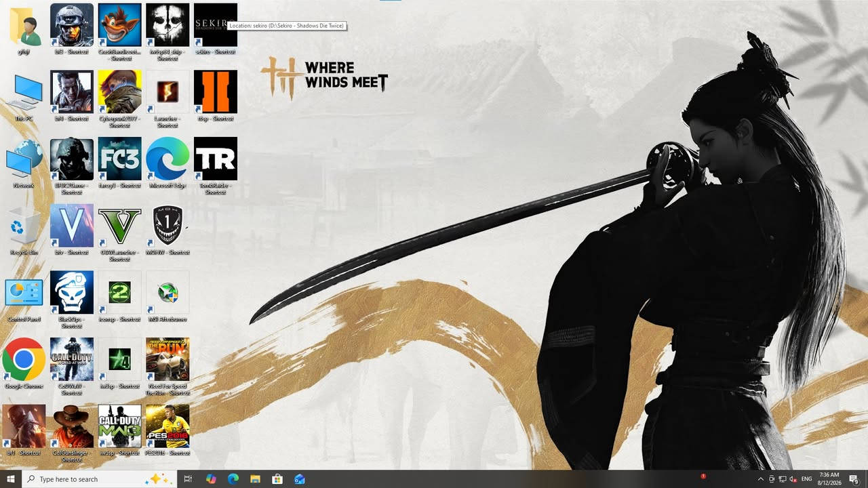Open the farcry3 FC3 shortcut
The width and height of the screenshot is (868, 488).
point(120,159)
